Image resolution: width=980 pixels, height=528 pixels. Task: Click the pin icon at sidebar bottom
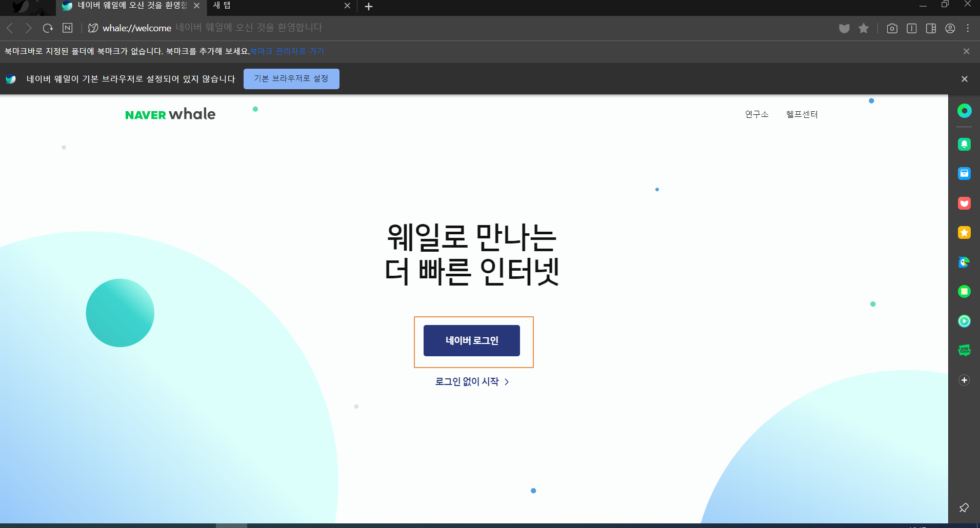click(964, 507)
